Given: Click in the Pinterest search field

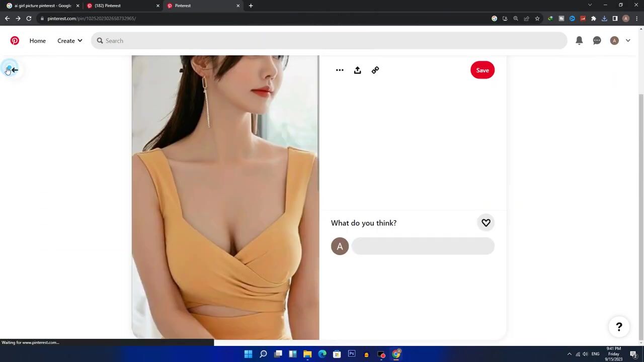Looking at the screenshot, I should [x=332, y=41].
